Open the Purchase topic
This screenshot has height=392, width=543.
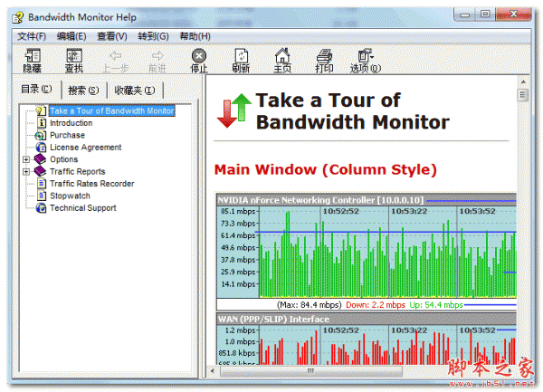point(67,135)
